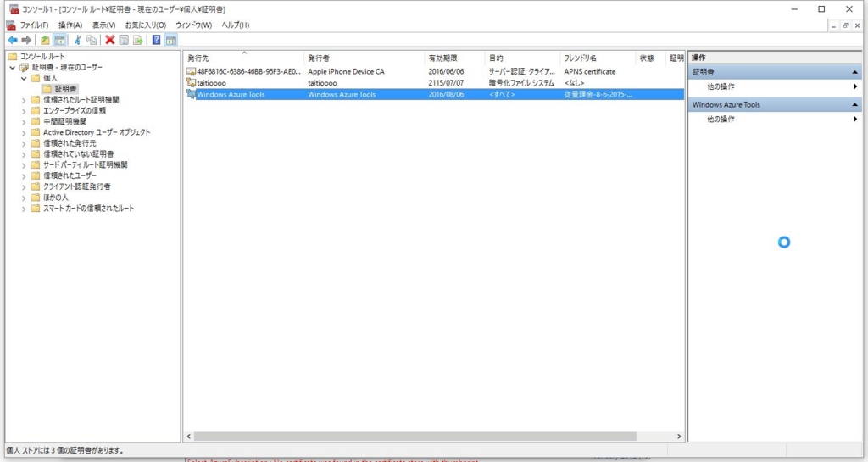The image size is (868, 462).
Task: Expand the 信頼されていない証明書 node
Action: [24, 154]
